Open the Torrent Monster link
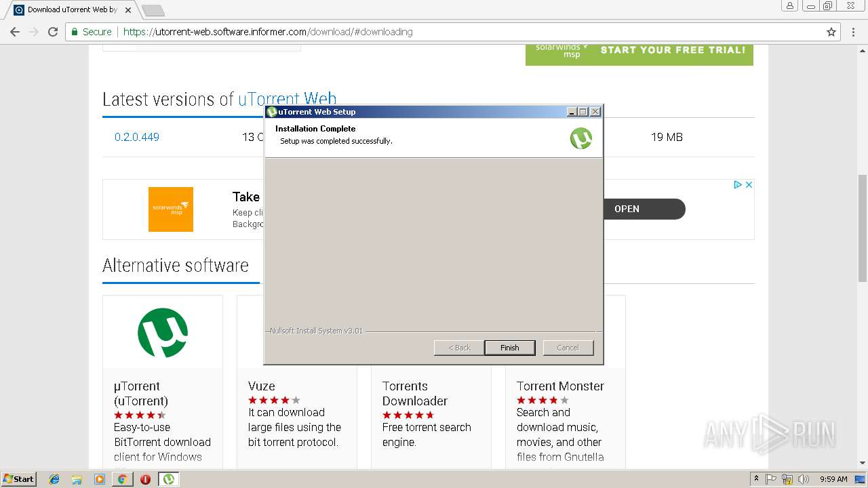 pos(560,386)
